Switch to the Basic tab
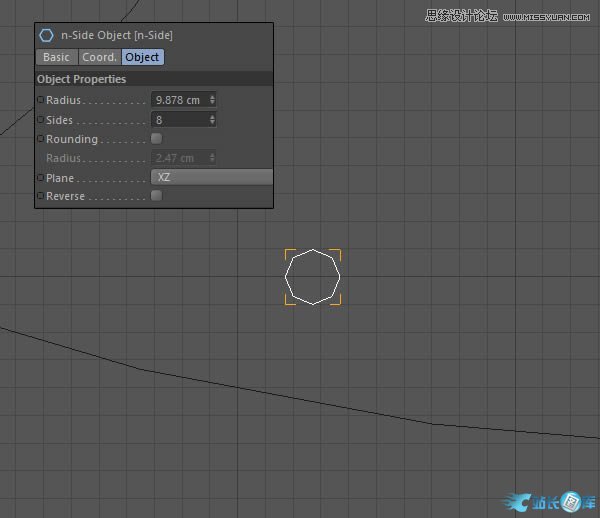 pos(56,57)
